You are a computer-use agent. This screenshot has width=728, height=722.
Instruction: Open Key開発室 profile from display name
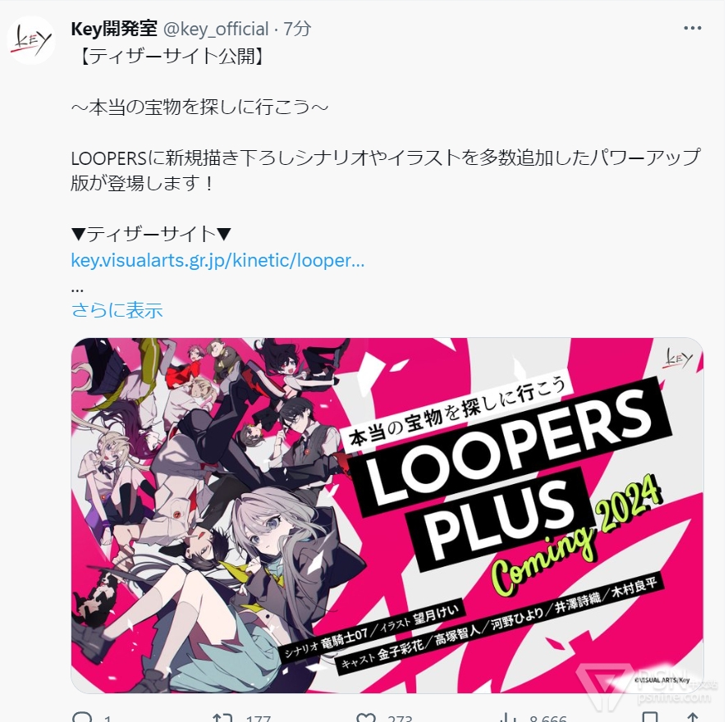(114, 29)
